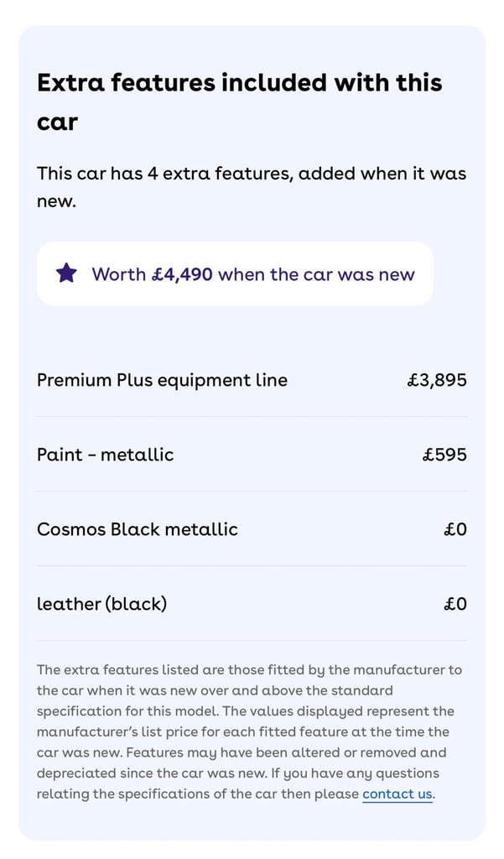Click the 4 extra features description

click(x=252, y=174)
